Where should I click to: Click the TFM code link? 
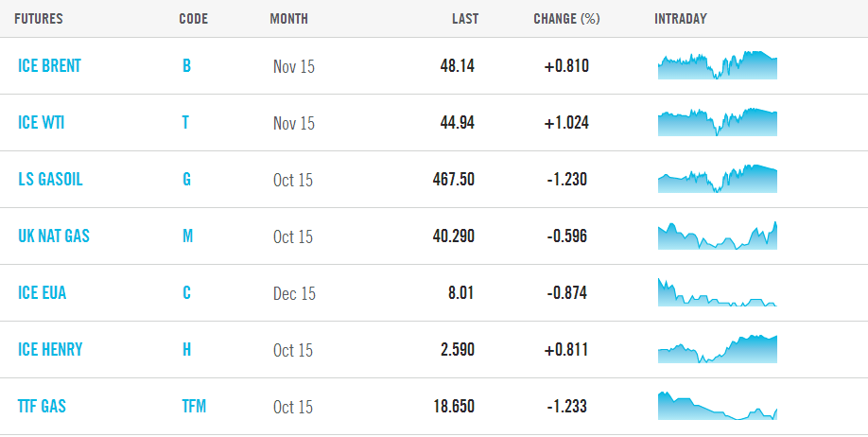point(194,407)
